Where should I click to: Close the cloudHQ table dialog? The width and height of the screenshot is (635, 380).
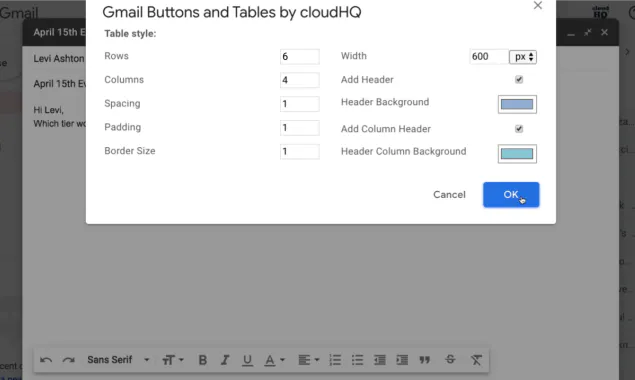[x=538, y=5]
